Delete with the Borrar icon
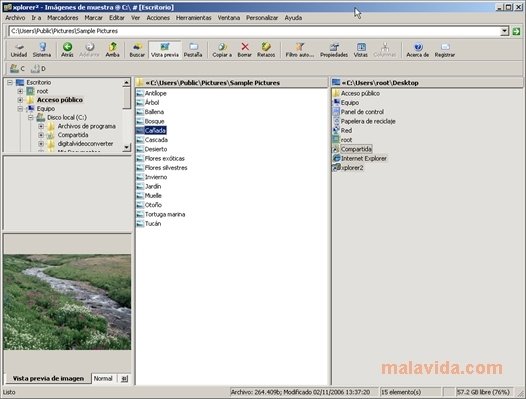Image resolution: width=526 pixels, height=399 pixels. (x=245, y=50)
